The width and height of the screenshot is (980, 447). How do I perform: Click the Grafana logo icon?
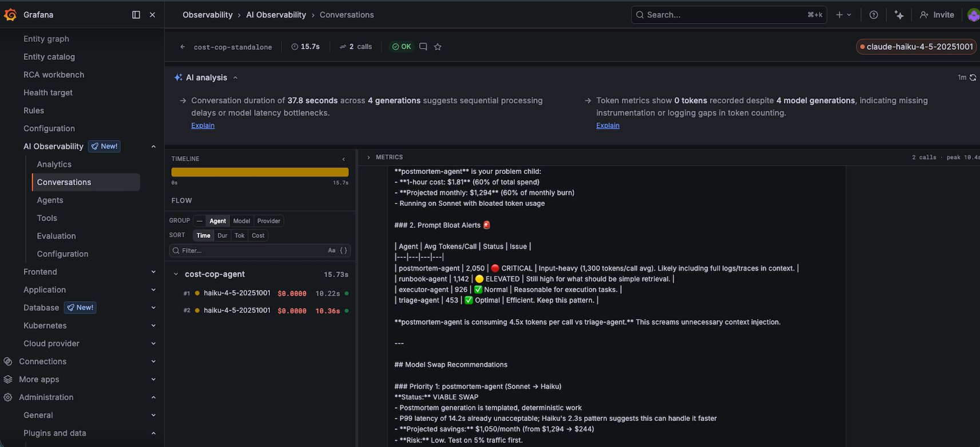pos(10,15)
